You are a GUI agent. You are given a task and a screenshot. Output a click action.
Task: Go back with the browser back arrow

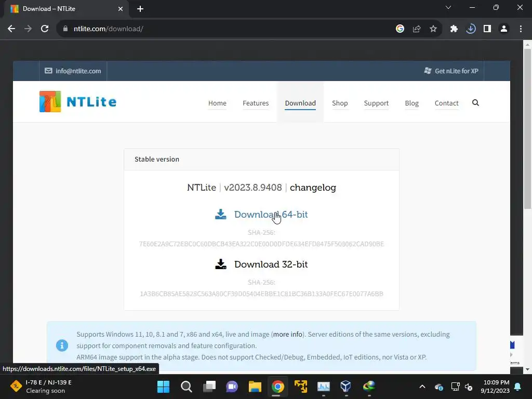coord(11,29)
